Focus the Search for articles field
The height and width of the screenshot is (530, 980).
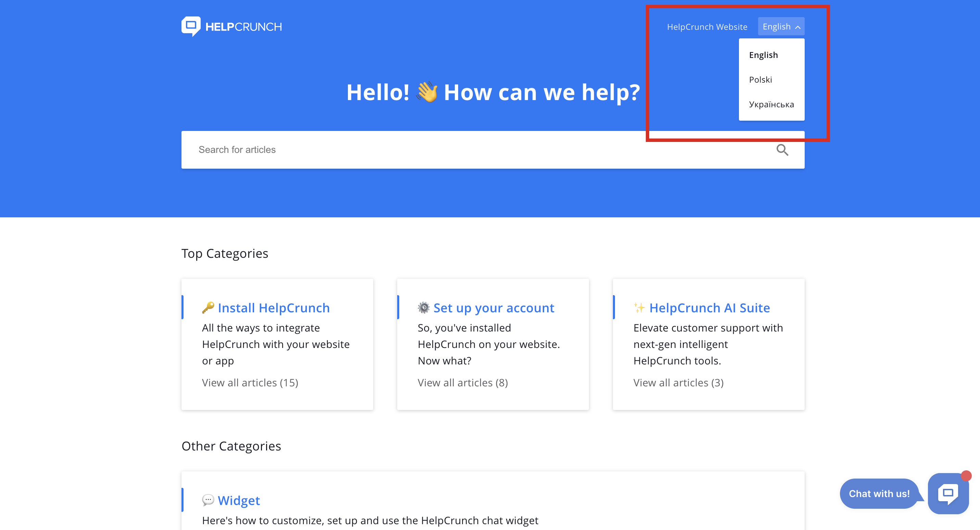pyautogui.click(x=456, y=150)
